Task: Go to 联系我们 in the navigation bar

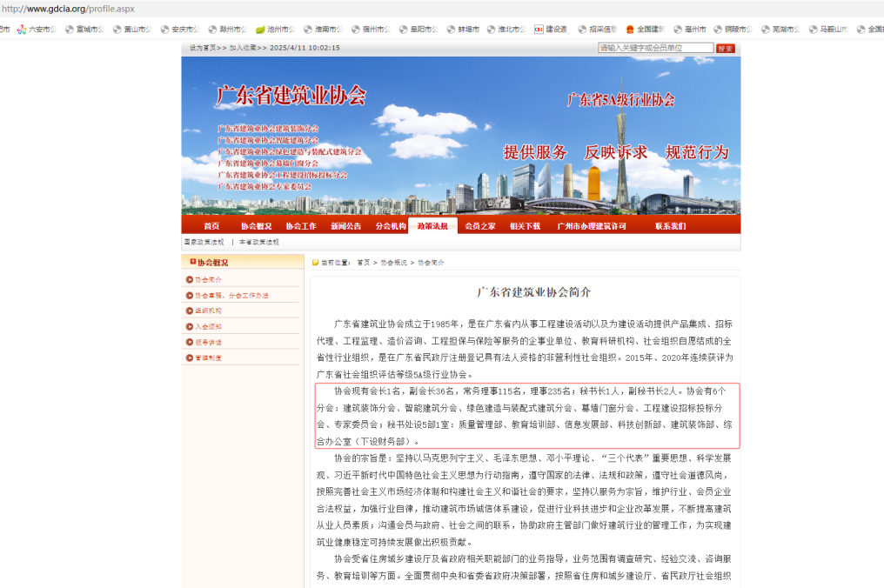Action: click(670, 226)
